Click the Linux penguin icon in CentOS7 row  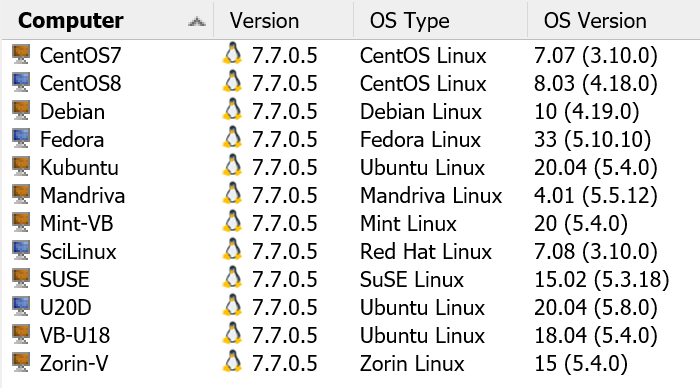pyautogui.click(x=232, y=54)
